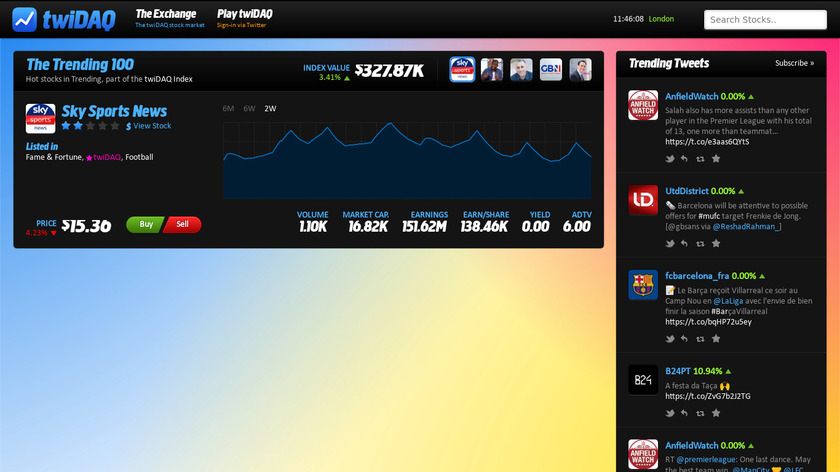Open AnfieldWatch username on Salah tweet

tap(692, 96)
